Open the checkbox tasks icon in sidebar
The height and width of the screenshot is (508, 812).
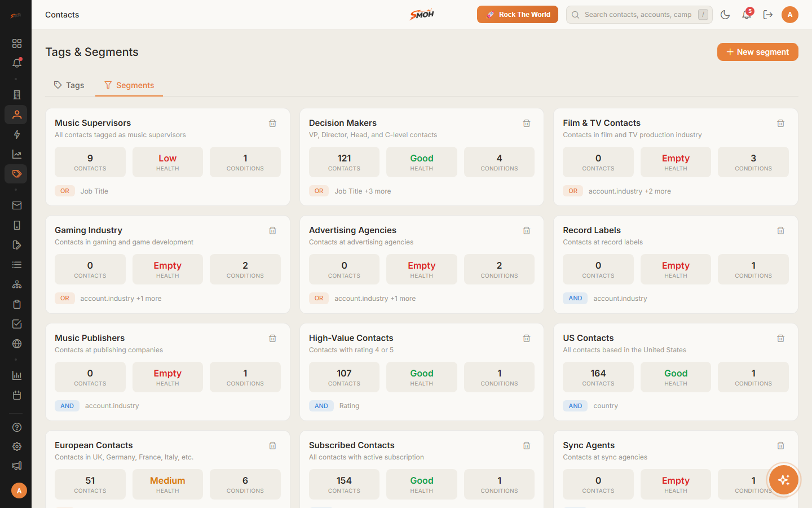17,324
